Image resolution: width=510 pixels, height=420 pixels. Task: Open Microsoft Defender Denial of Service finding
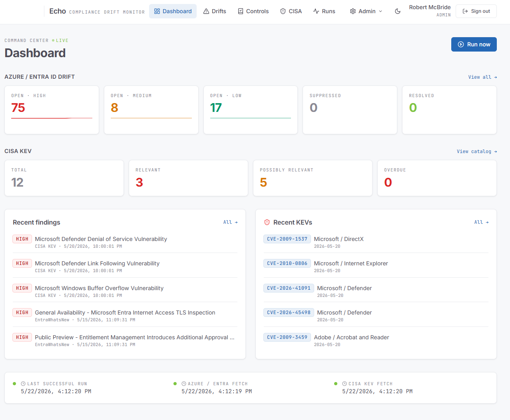(x=125, y=242)
